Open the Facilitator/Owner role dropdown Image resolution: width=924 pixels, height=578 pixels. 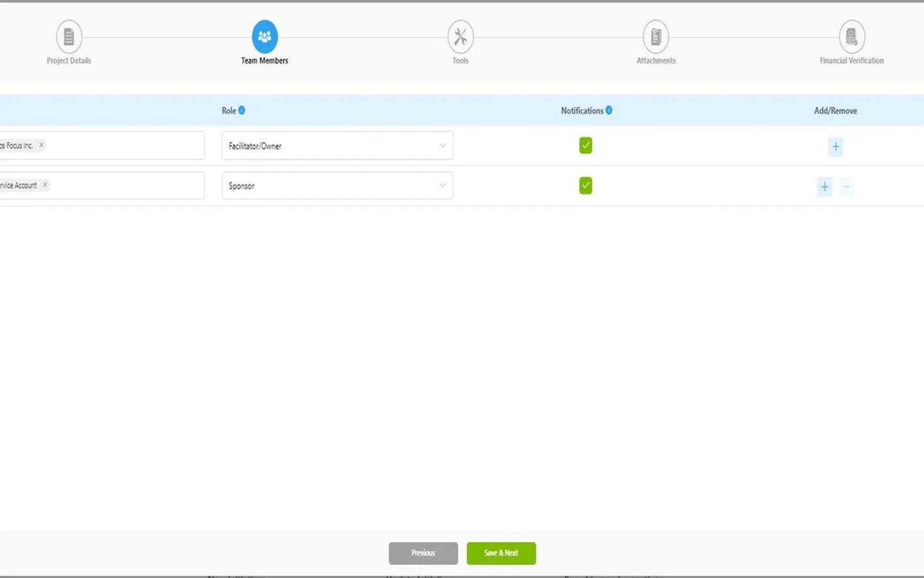[337, 146]
